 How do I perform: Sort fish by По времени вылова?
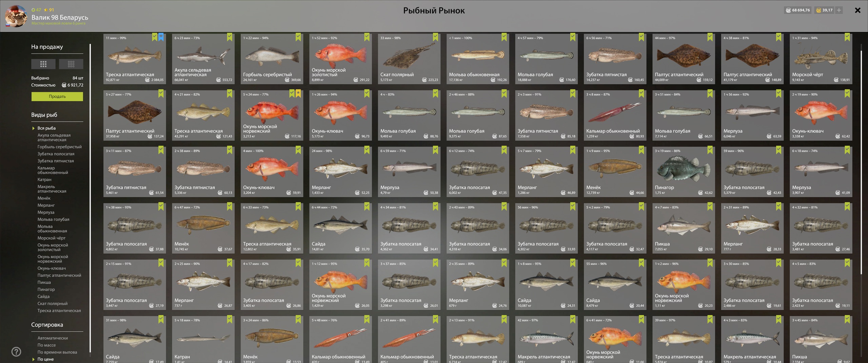[57, 352]
